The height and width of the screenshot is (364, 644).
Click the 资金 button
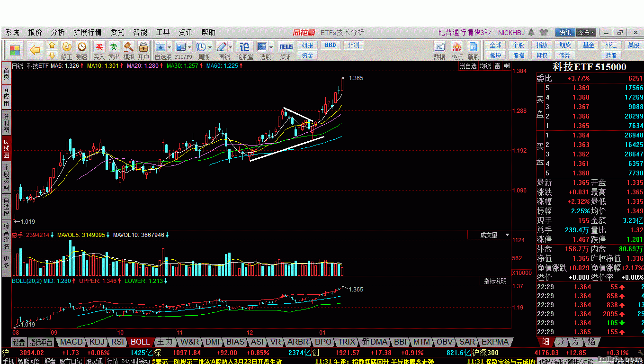point(308,55)
